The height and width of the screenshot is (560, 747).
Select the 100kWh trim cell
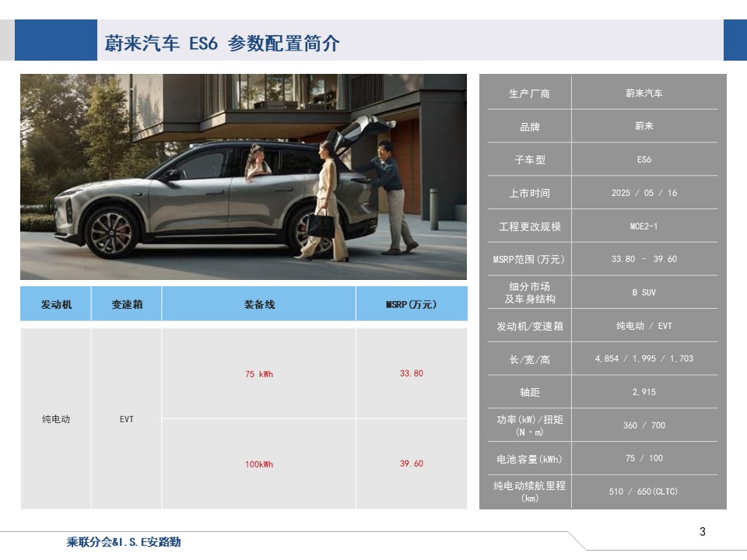pos(259,464)
